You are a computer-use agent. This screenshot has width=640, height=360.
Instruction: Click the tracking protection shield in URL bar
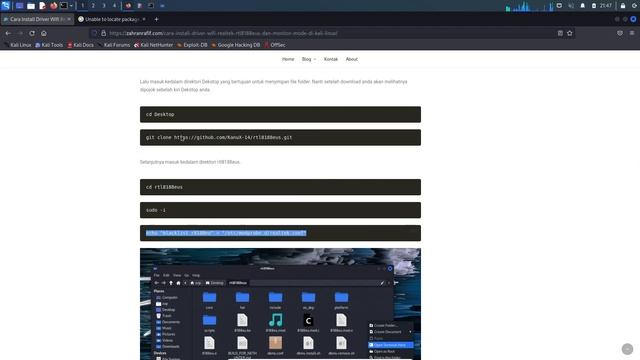pyautogui.click(x=95, y=33)
